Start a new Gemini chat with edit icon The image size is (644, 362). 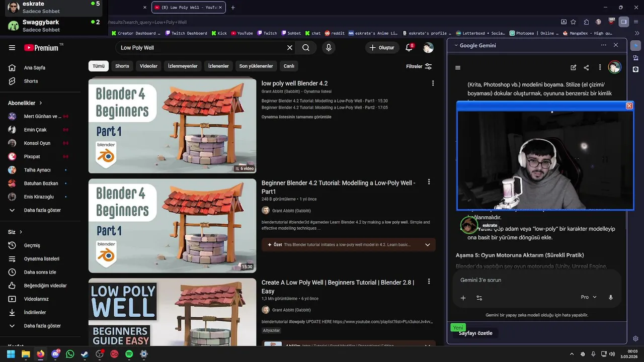[x=573, y=67]
